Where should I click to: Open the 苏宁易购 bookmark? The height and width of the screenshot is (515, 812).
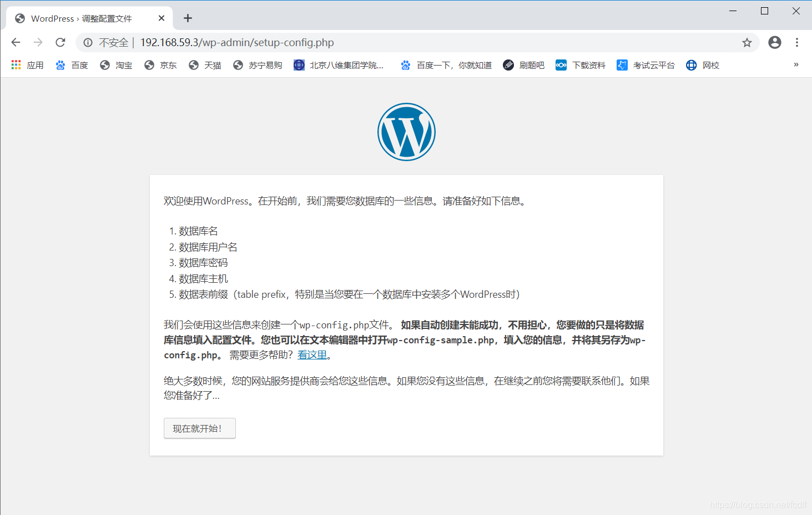point(258,65)
